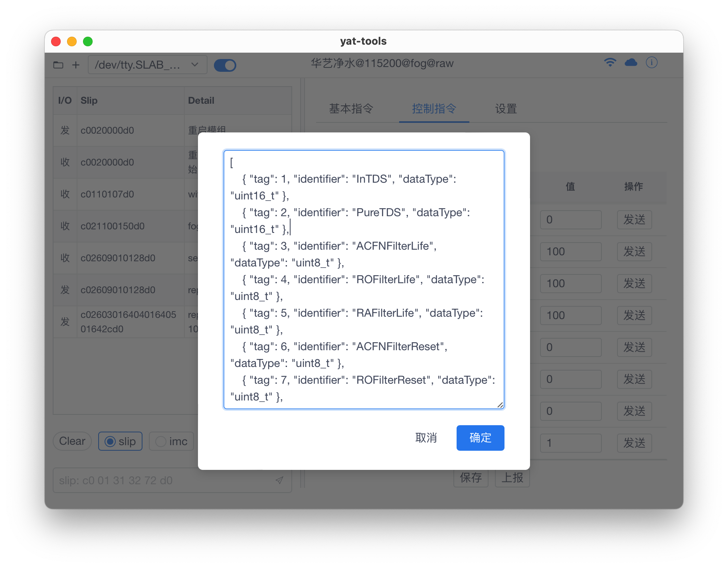Screen dimensions: 728x568
Task: Click the 保存 save button
Action: [x=471, y=477]
